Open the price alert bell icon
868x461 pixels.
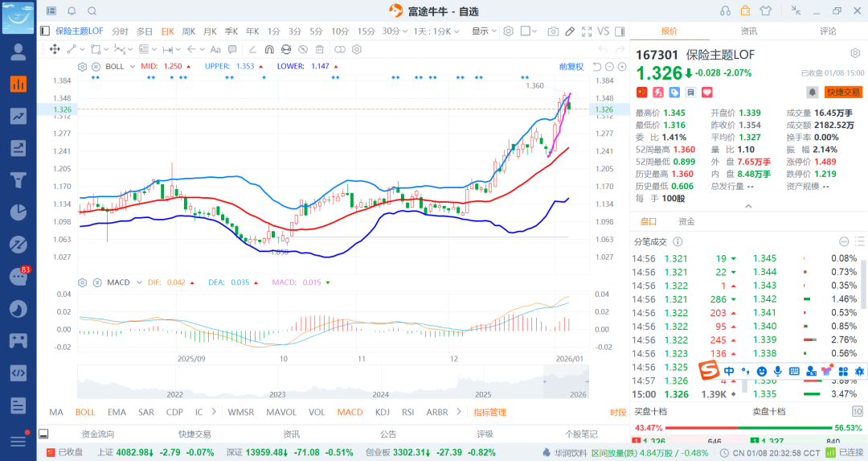coord(812,93)
